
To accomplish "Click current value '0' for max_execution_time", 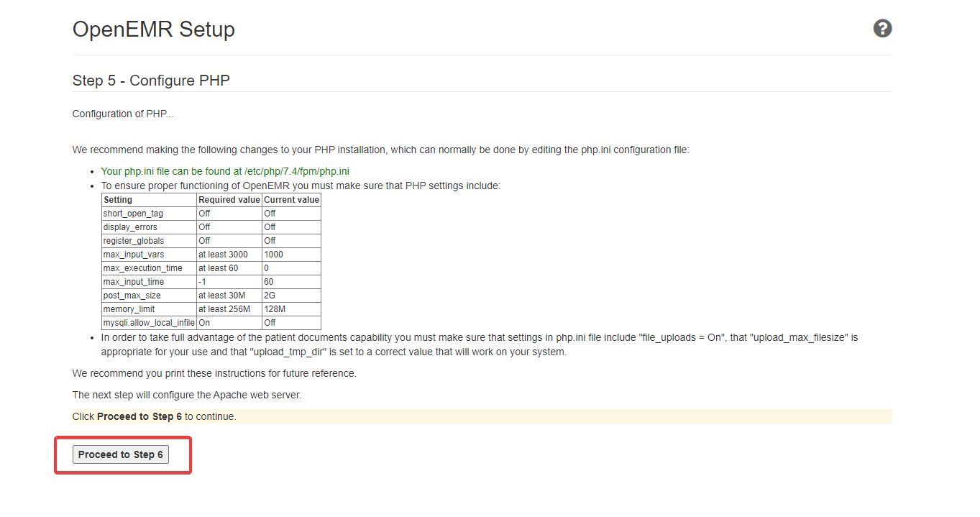I will click(291, 268).
